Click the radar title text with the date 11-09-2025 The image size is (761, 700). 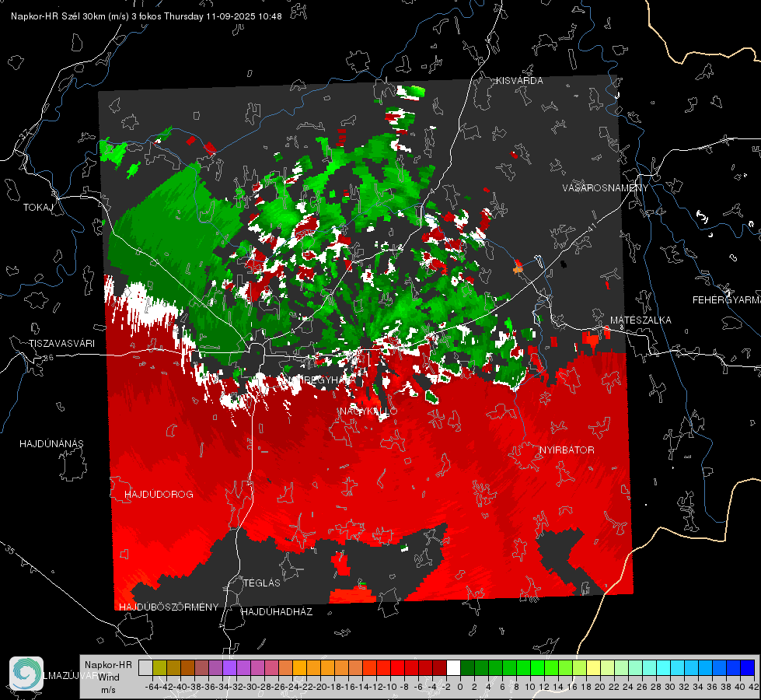(146, 16)
